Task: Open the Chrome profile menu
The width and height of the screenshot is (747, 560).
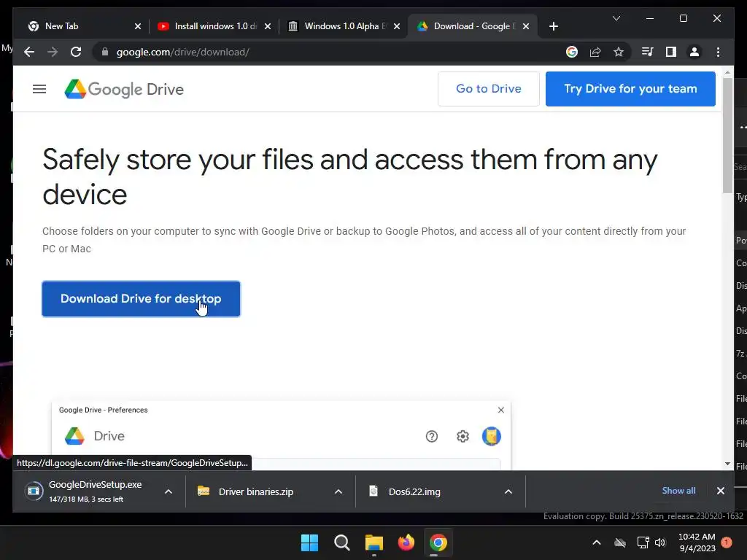Action: [694, 52]
